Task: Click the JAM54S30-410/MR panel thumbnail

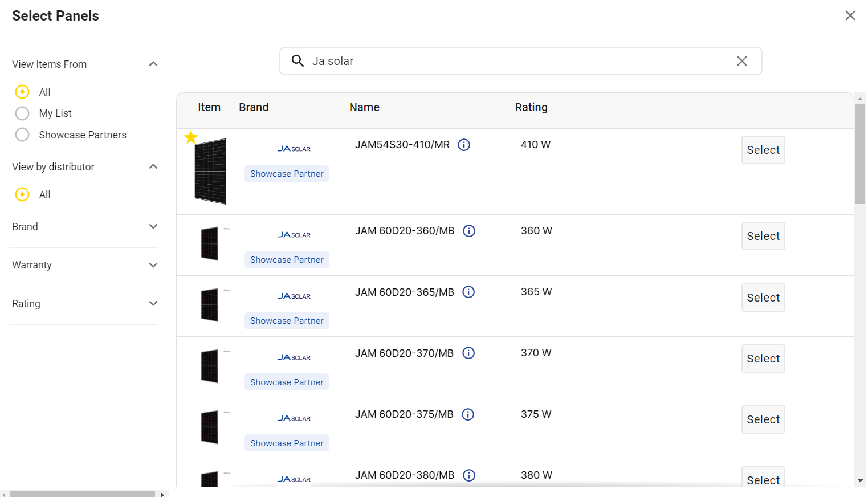Action: [x=210, y=171]
